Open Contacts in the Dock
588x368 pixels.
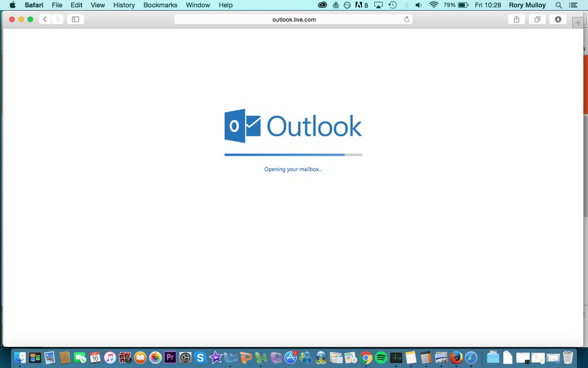pyautogui.click(x=65, y=357)
